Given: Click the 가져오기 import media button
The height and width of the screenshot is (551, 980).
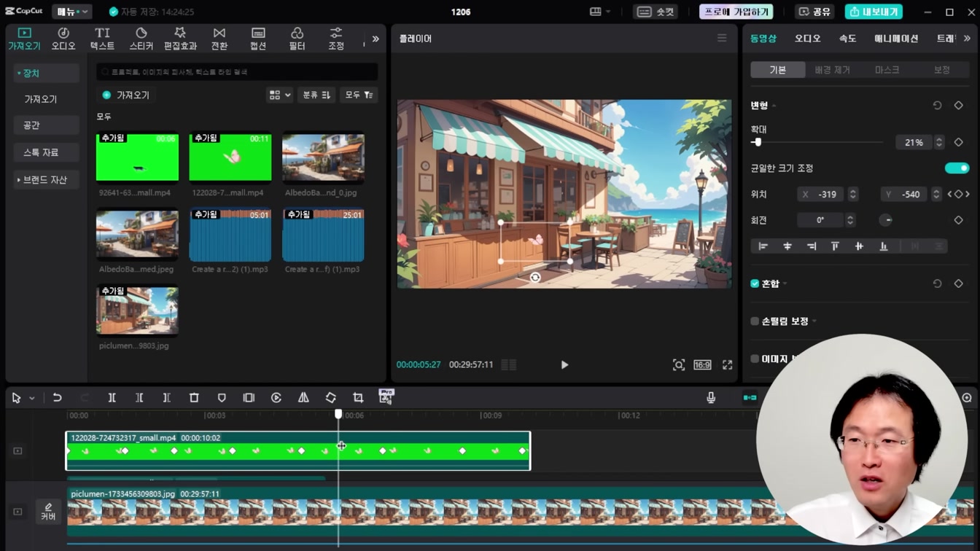Looking at the screenshot, I should pos(126,95).
